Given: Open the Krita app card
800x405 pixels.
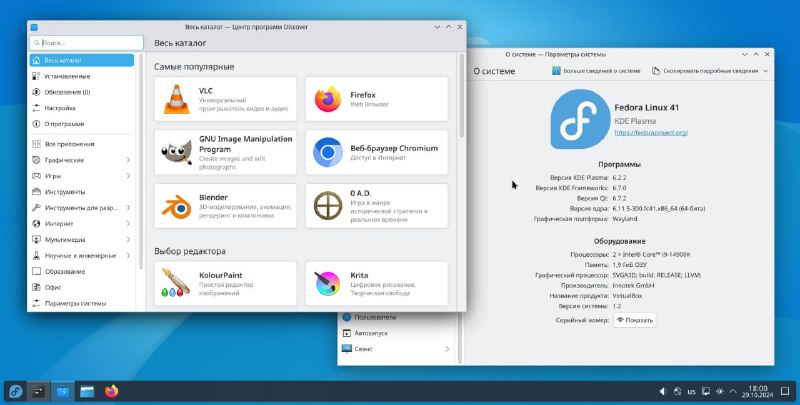Looking at the screenshot, I should click(377, 284).
